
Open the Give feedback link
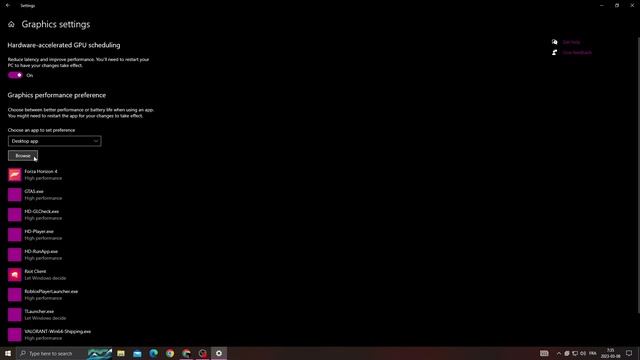tap(577, 53)
